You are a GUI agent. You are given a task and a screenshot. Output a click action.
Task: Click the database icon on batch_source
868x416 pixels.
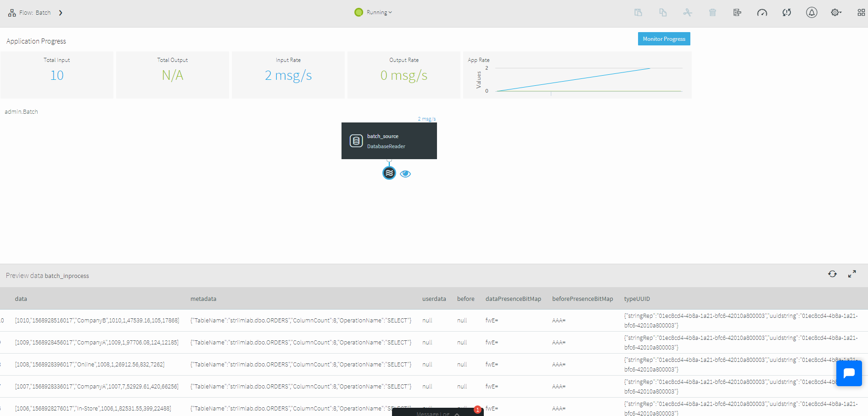356,141
